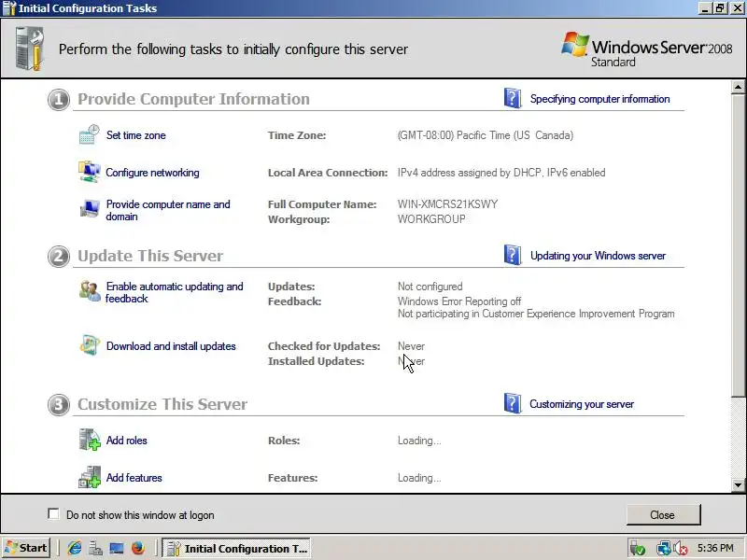This screenshot has height=560, width=747.
Task: Click the Customize This Server heading
Action: click(162, 404)
